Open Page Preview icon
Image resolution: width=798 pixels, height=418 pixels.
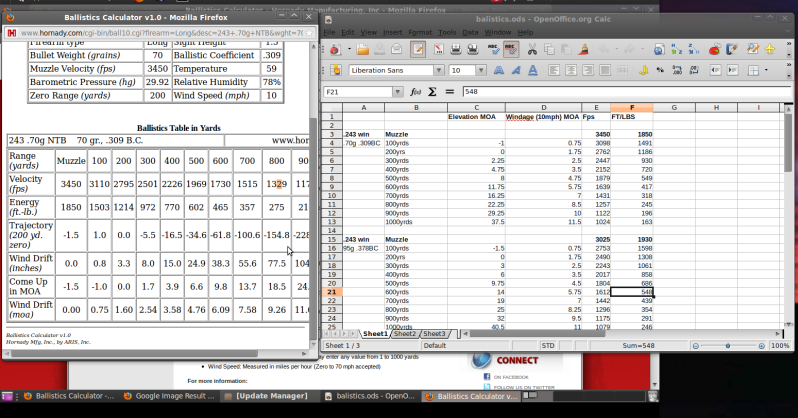(473, 49)
